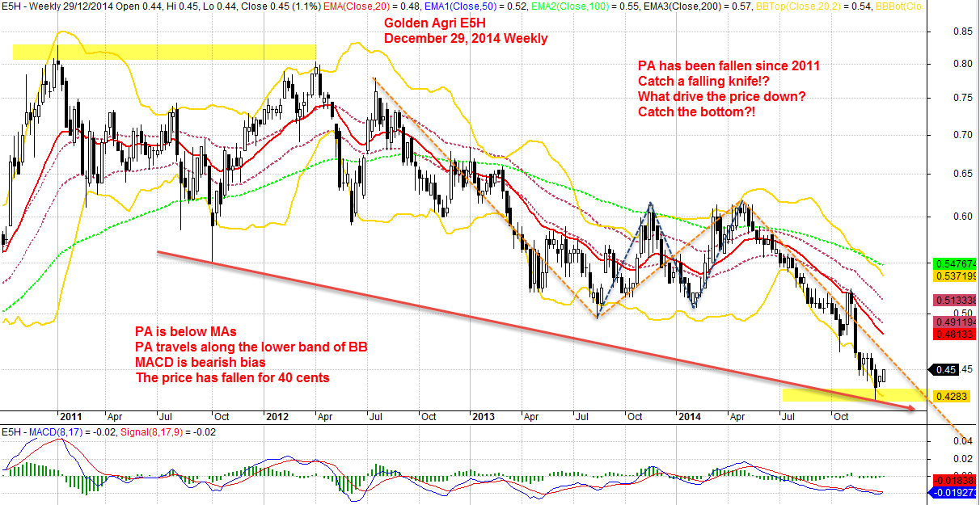Click the Oct label of year 2014

point(841,417)
